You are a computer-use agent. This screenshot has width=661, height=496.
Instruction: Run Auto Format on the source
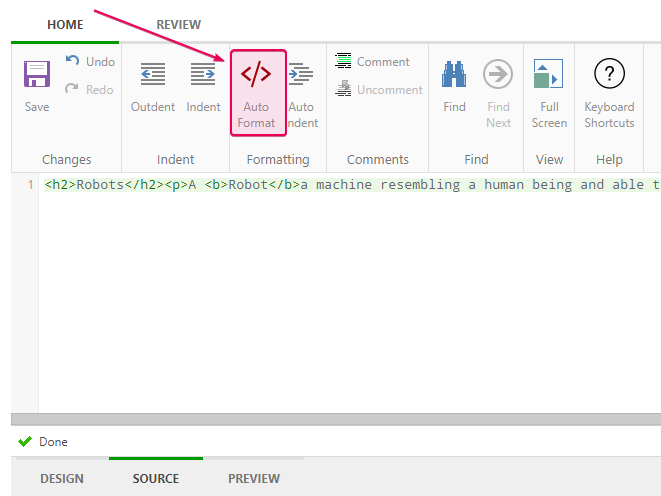[258, 93]
